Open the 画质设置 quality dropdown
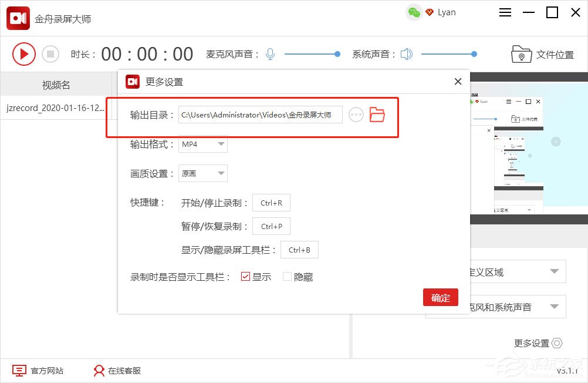Screen dimensions: 588x383 [202, 173]
